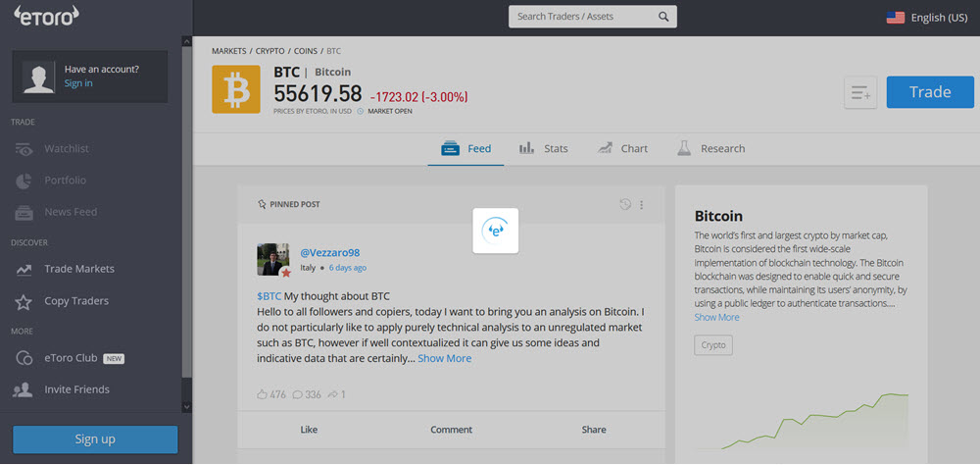Click the Bitcoin orange logo

[235, 89]
